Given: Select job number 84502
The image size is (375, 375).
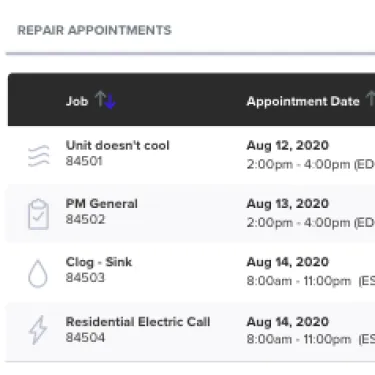Looking at the screenshot, I should (x=85, y=220).
